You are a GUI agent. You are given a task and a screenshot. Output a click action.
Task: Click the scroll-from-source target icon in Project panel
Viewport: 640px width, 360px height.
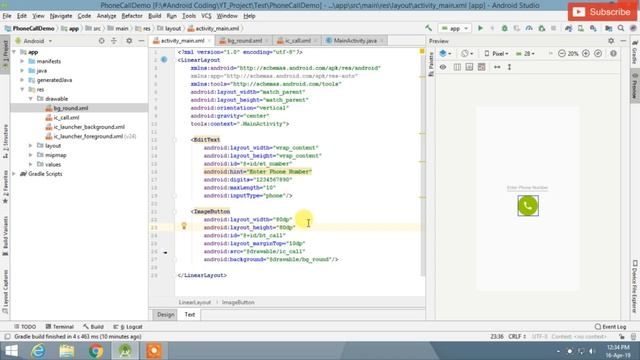[102, 41]
